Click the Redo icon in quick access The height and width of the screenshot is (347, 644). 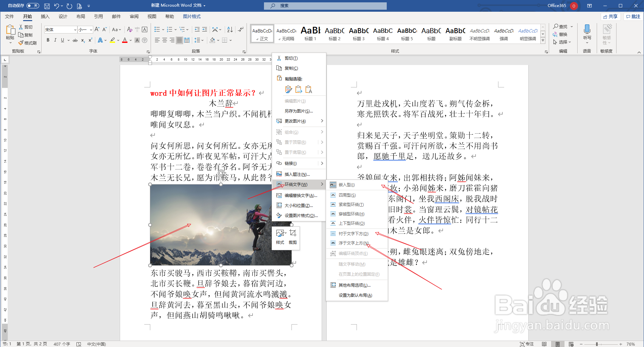(x=69, y=6)
